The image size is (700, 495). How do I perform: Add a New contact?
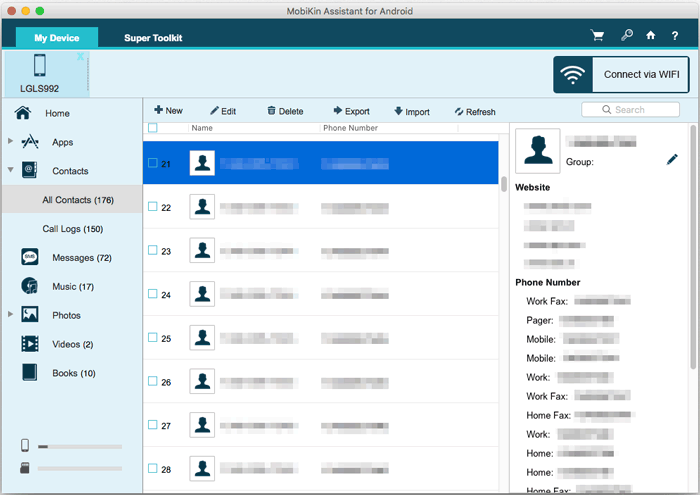click(168, 110)
